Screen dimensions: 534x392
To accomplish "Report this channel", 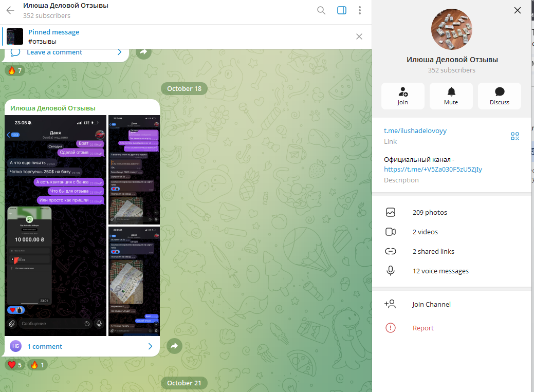I will point(423,328).
